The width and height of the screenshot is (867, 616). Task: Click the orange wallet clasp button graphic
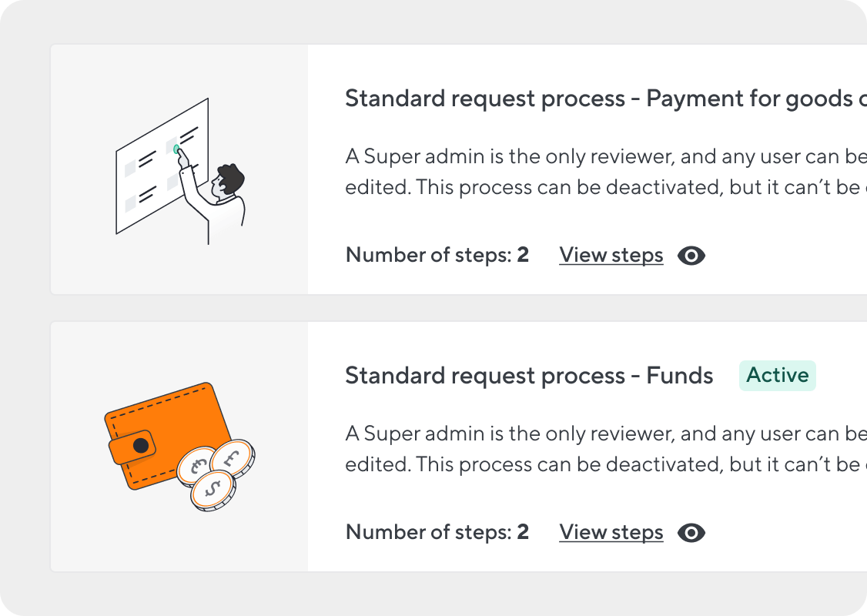[x=141, y=444]
